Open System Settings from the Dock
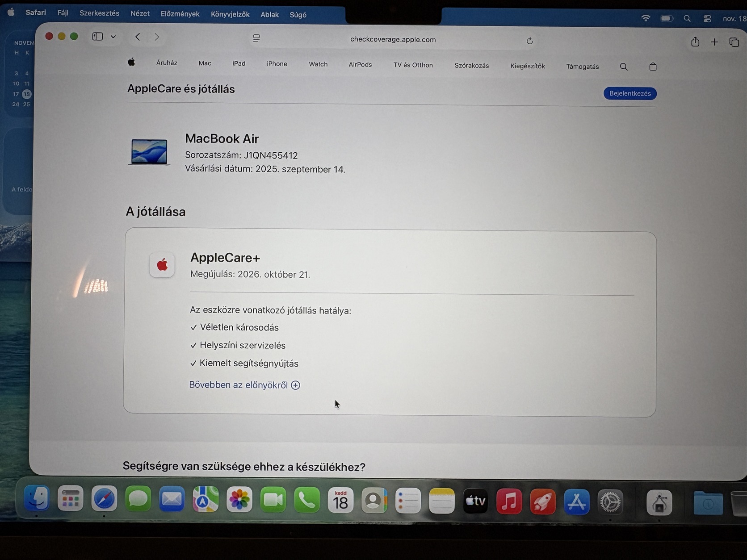The height and width of the screenshot is (560, 747). (610, 502)
